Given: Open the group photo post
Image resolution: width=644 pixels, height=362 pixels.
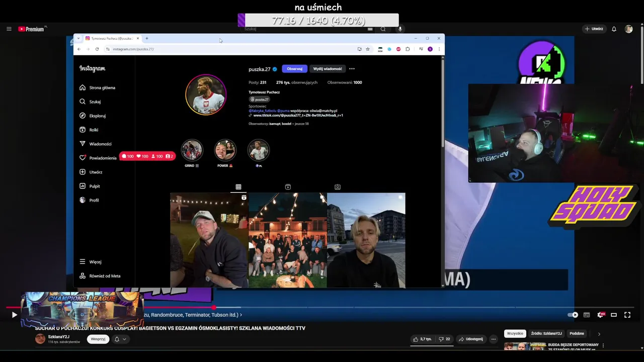Looking at the screenshot, I should click(288, 240).
